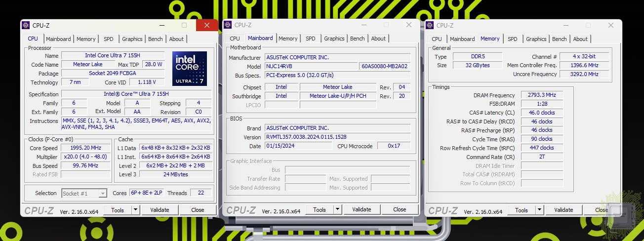Click the Close button at the bottom of the Mainboard window
The width and height of the screenshot is (644, 241).
click(x=400, y=209)
